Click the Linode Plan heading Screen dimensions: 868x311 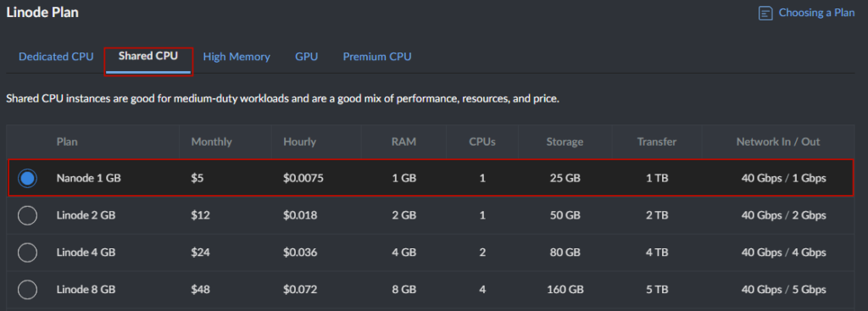pos(42,12)
